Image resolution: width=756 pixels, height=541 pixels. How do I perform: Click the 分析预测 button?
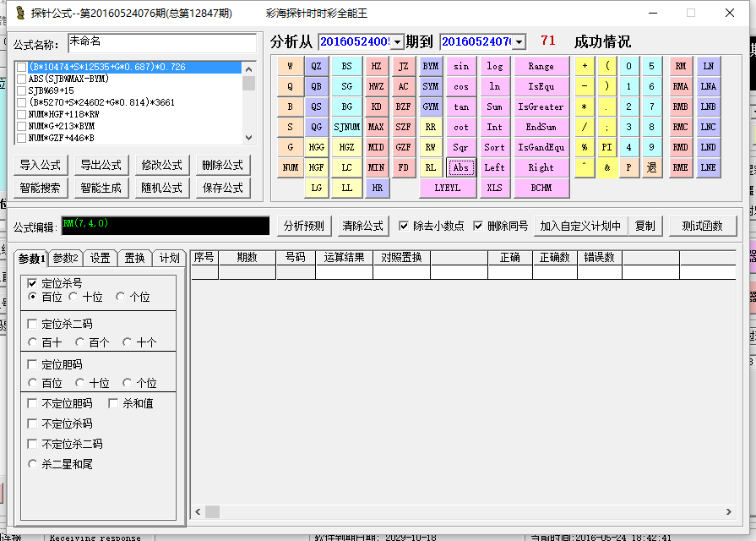click(x=303, y=226)
